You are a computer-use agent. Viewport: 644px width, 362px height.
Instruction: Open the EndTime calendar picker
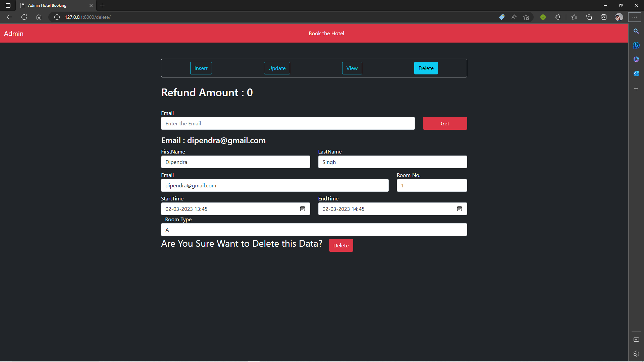click(459, 209)
